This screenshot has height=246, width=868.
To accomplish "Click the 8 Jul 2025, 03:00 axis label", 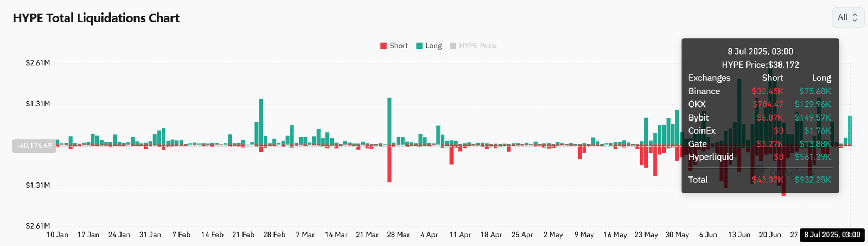I will click(832, 235).
